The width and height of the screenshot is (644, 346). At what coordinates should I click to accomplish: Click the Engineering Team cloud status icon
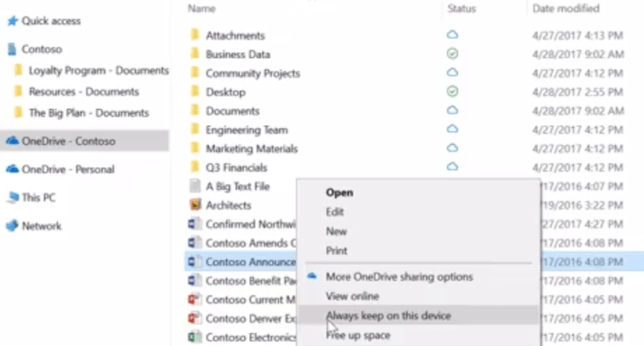[x=452, y=130]
